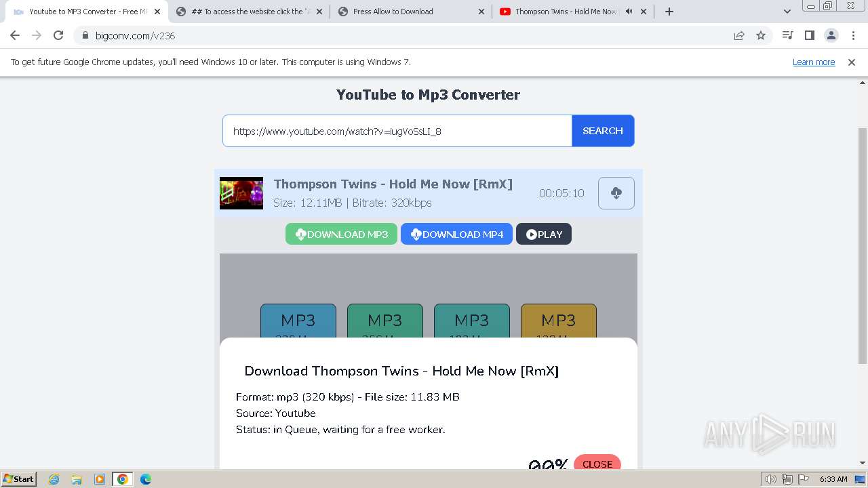The width and height of the screenshot is (868, 488).
Task: Go back to the previous page
Action: point(15,36)
